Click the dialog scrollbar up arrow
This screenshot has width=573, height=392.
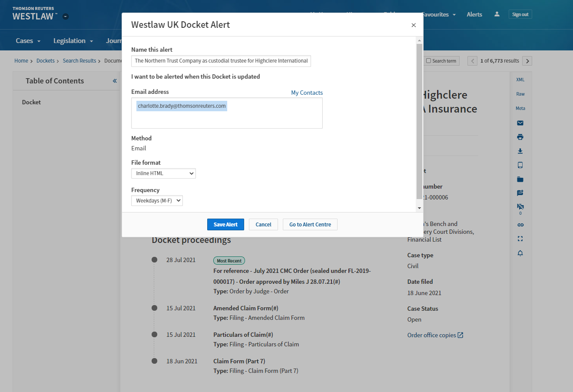click(x=419, y=40)
